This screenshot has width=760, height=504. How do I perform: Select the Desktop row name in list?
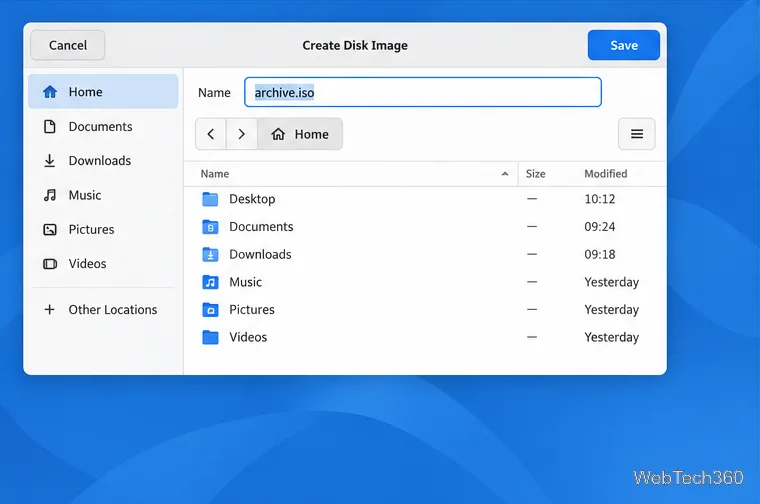[x=252, y=199]
